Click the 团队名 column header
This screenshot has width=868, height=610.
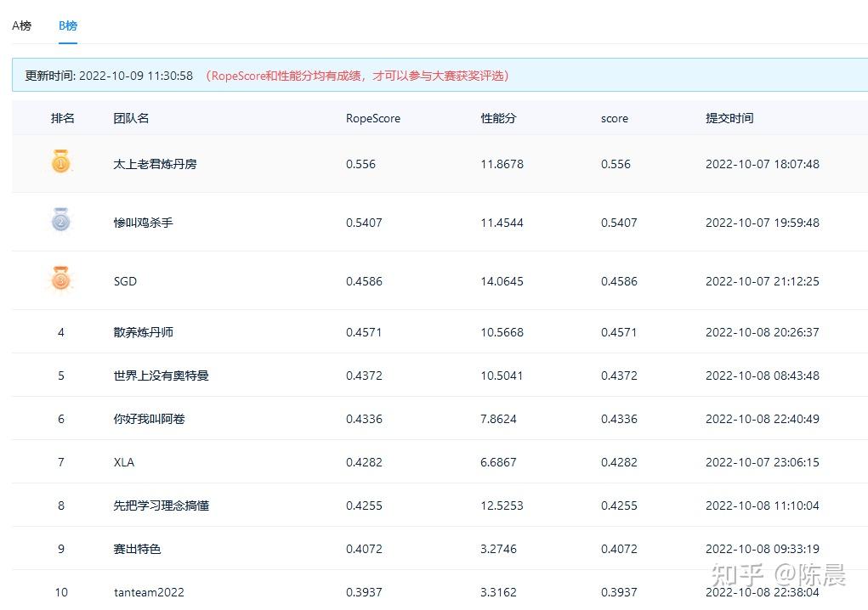pyautogui.click(x=131, y=118)
